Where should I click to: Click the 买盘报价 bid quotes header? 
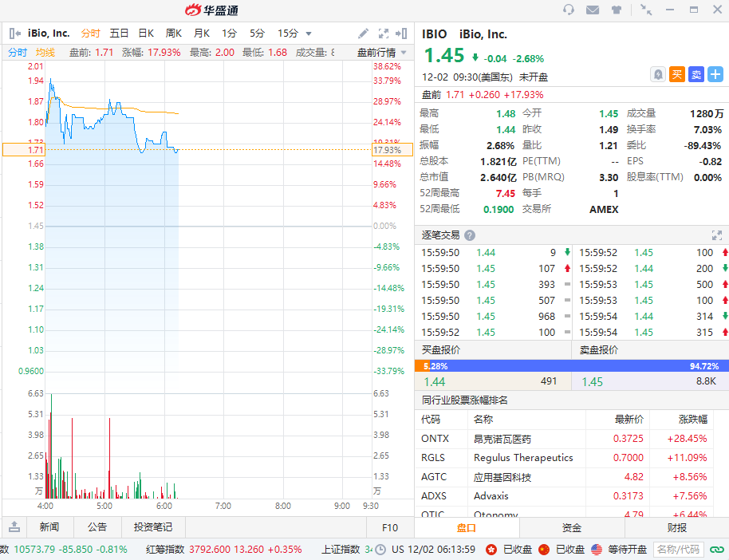point(441,350)
